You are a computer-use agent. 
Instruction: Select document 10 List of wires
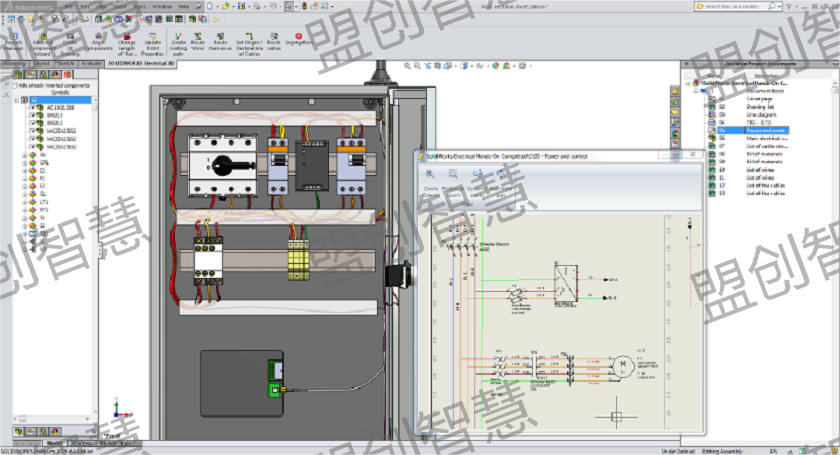(x=747, y=169)
